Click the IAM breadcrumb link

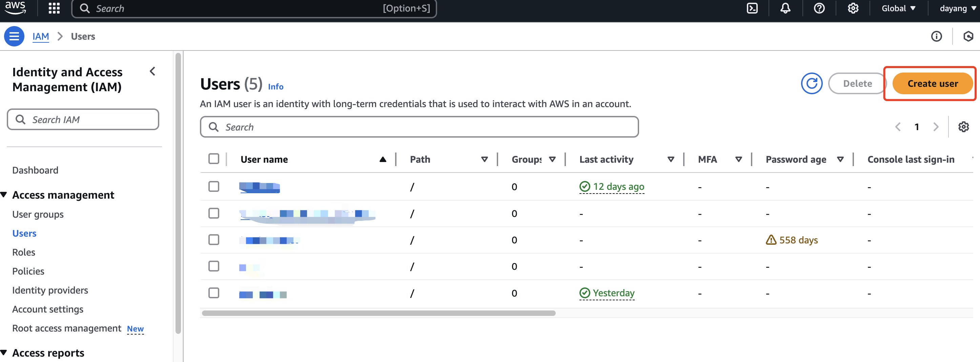coord(41,36)
